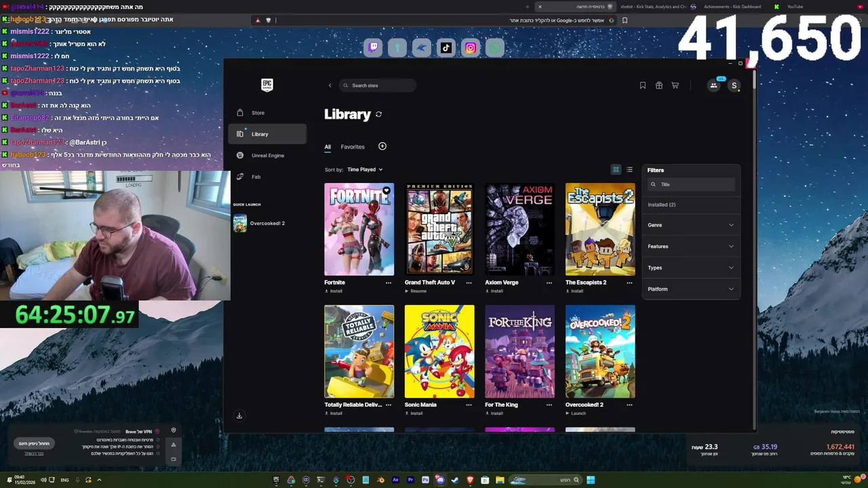Open Sonic Mania options menu

tap(469, 405)
